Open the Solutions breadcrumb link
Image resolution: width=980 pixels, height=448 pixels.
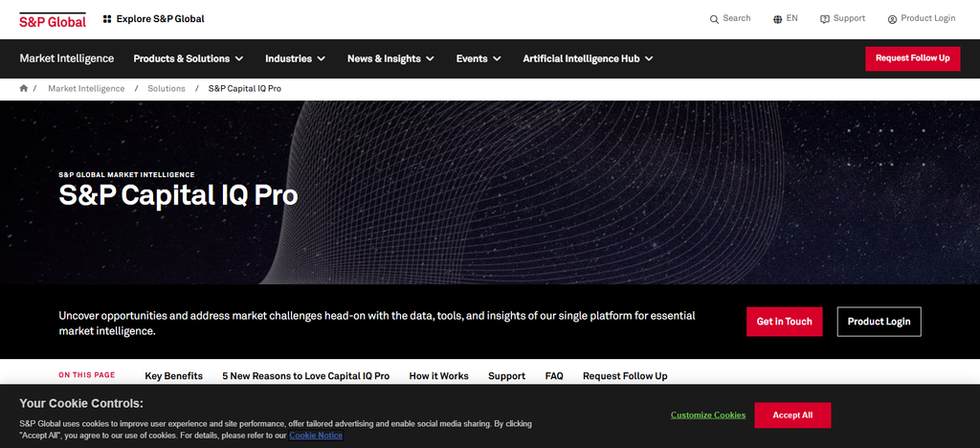coord(167,89)
